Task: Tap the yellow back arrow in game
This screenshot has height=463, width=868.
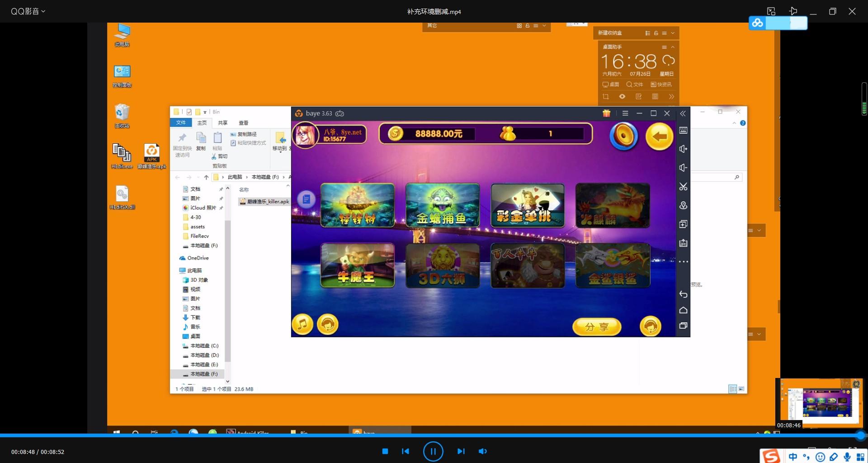Action: click(x=660, y=136)
